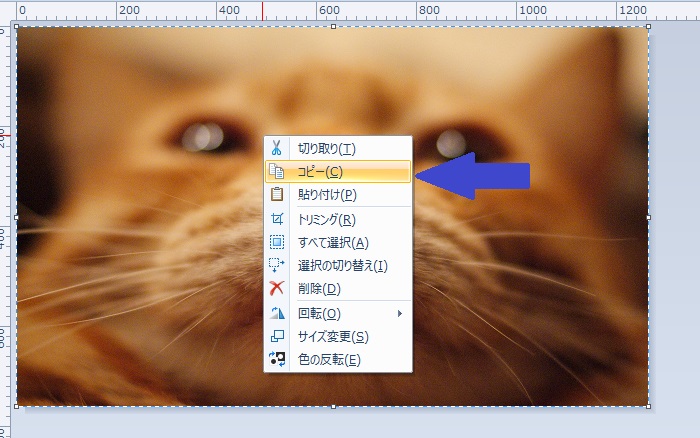700x438 pixels.
Task: Click the Rotate triangle icon
Action: (x=277, y=313)
